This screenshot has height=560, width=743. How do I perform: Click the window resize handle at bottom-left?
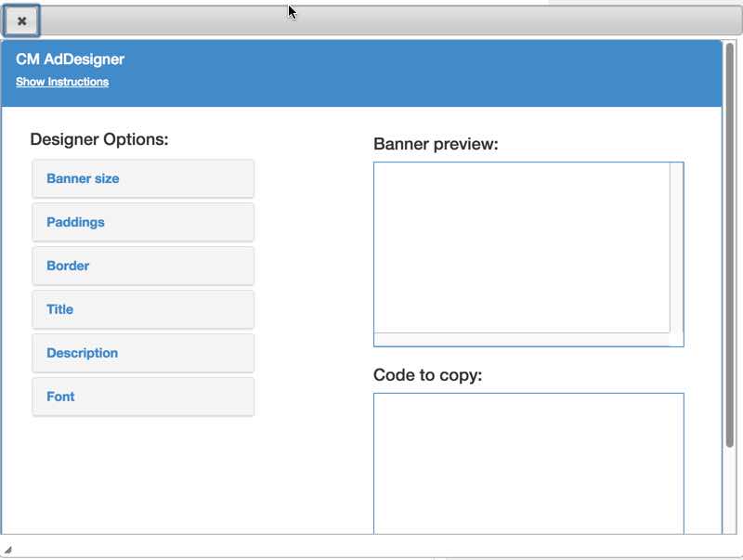pos(8,550)
